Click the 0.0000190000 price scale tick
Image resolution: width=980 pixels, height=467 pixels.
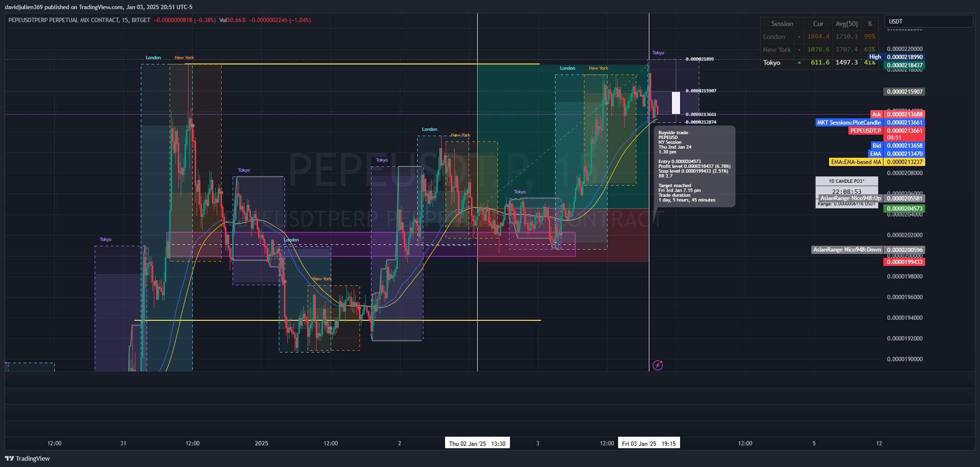point(905,359)
